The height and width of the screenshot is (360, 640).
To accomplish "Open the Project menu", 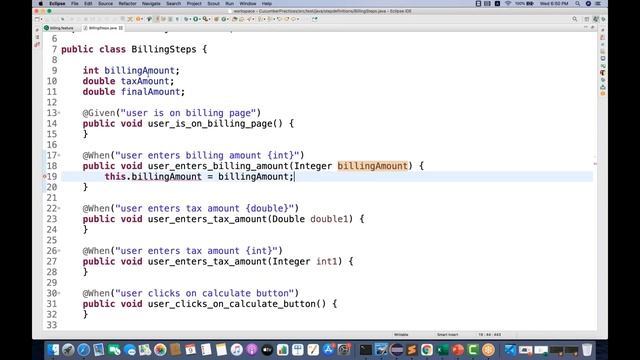I will 194,3.
